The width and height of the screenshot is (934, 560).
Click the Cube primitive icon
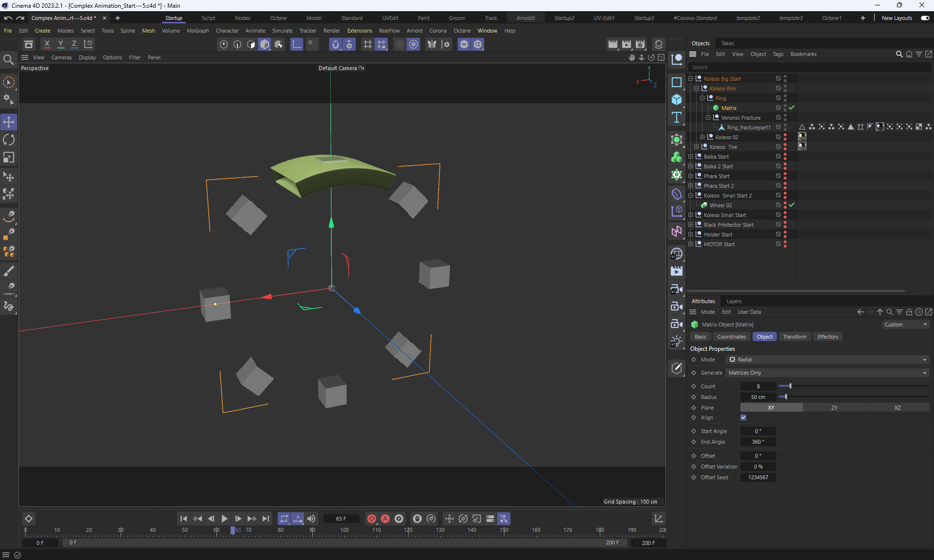tap(677, 100)
